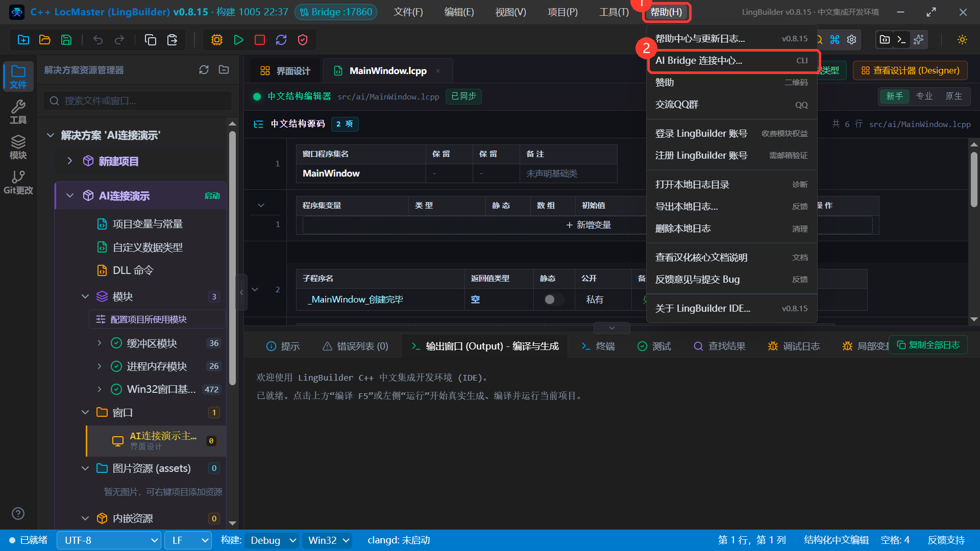
Task: Toggle the 静态 switch for _MainWindow_创建完毕
Action: click(554, 299)
